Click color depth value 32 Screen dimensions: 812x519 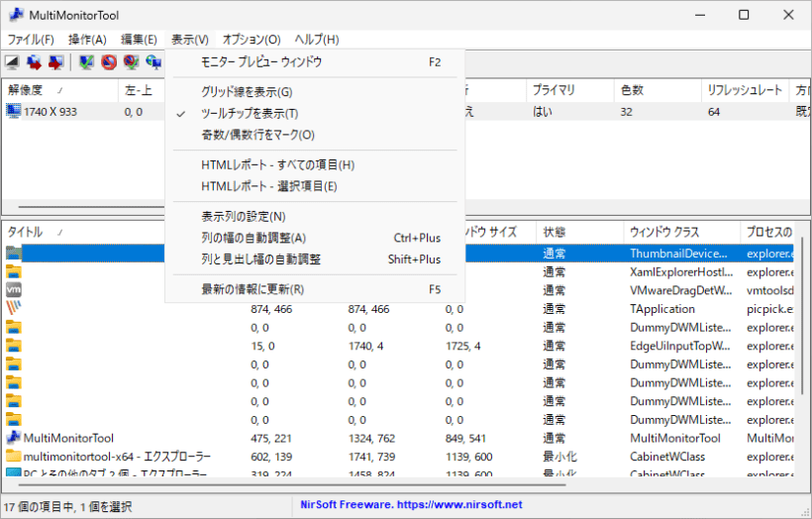tap(627, 112)
